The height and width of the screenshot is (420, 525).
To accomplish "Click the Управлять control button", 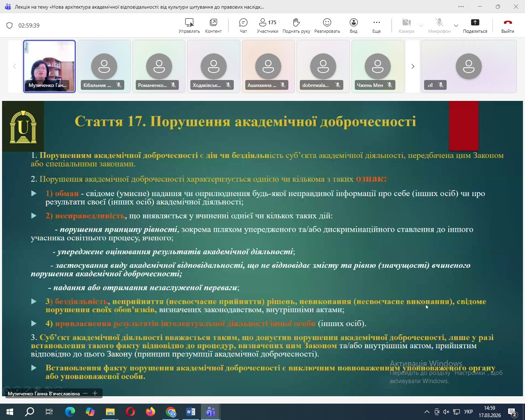I will tap(189, 25).
